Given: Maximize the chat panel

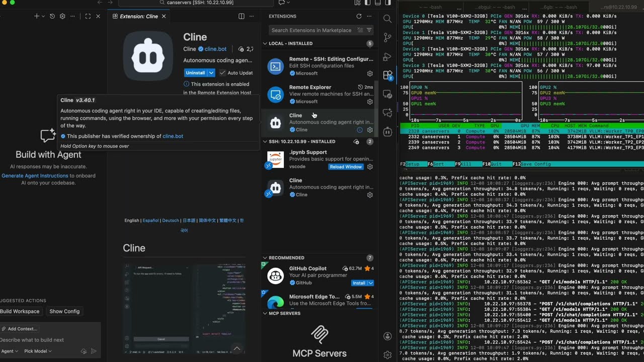Looking at the screenshot, I should tap(88, 16).
